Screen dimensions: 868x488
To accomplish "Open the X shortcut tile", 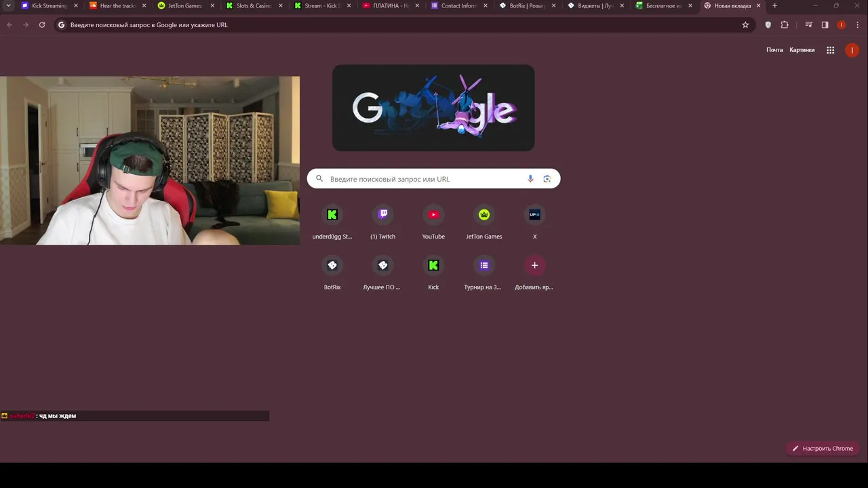I will 534,222.
